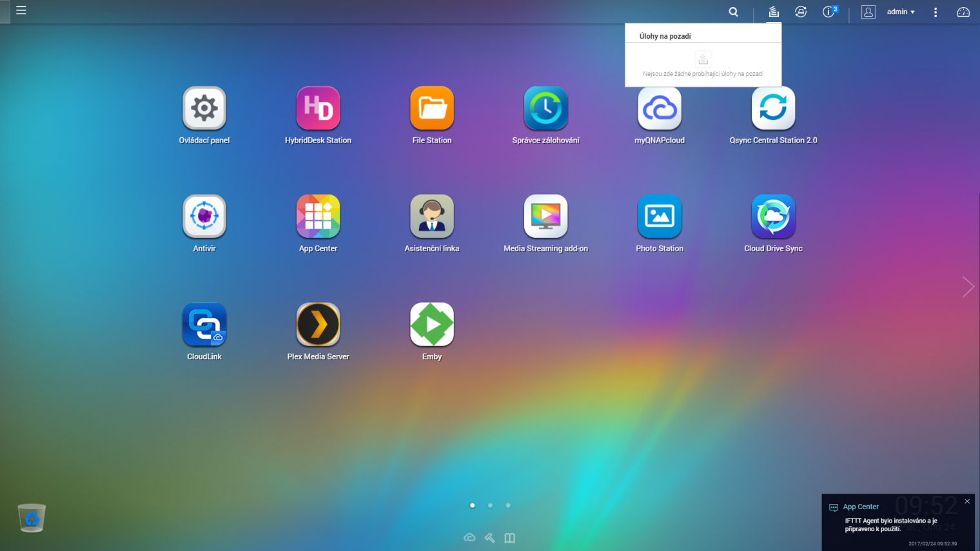Open the three-dot more options menu
The width and height of the screenshot is (980, 551).
pos(936,12)
